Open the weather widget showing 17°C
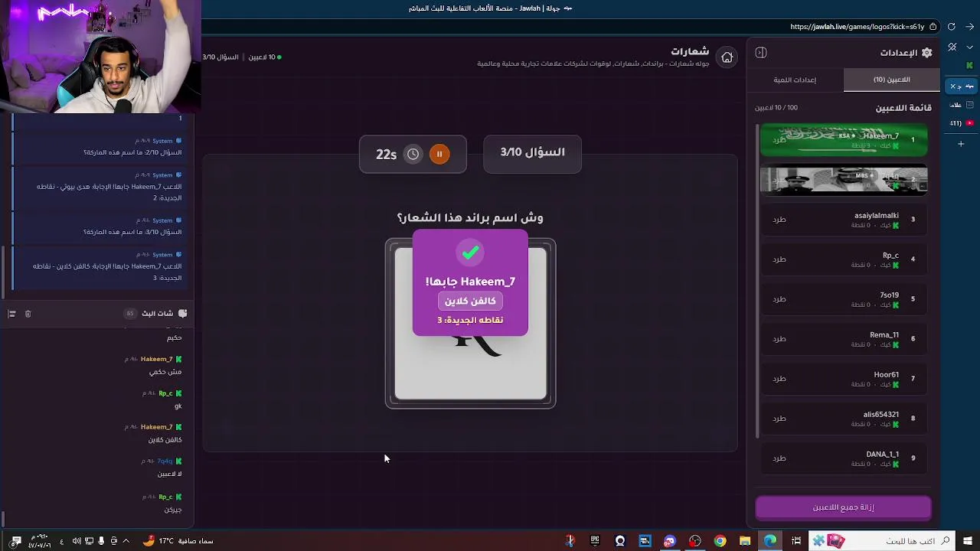 tap(178, 541)
